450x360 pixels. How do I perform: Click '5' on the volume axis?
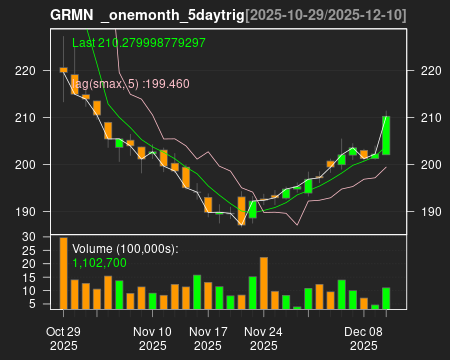point(32,304)
